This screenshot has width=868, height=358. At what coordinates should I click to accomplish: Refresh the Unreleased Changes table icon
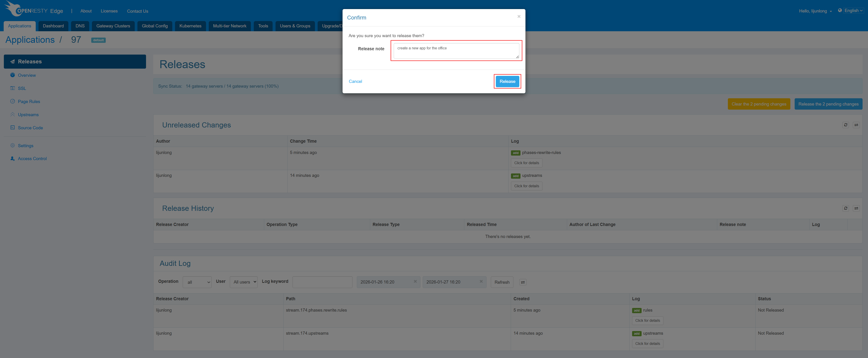coord(845,125)
